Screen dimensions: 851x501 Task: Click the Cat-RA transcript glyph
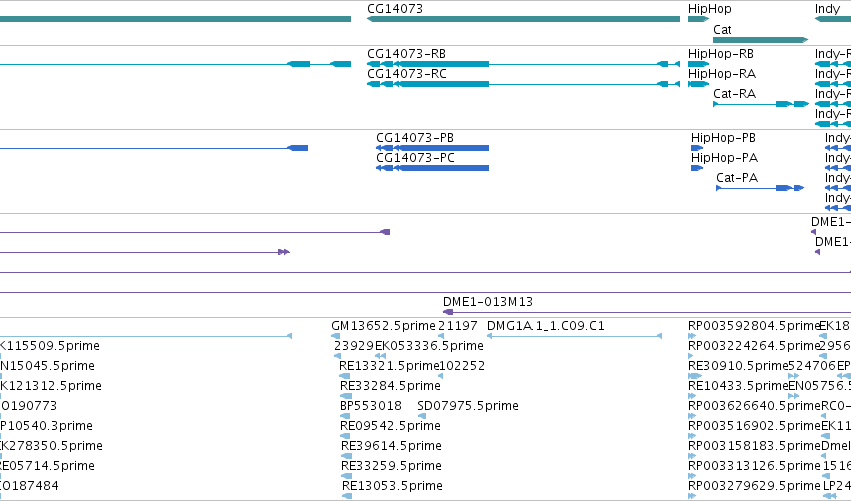click(x=761, y=104)
